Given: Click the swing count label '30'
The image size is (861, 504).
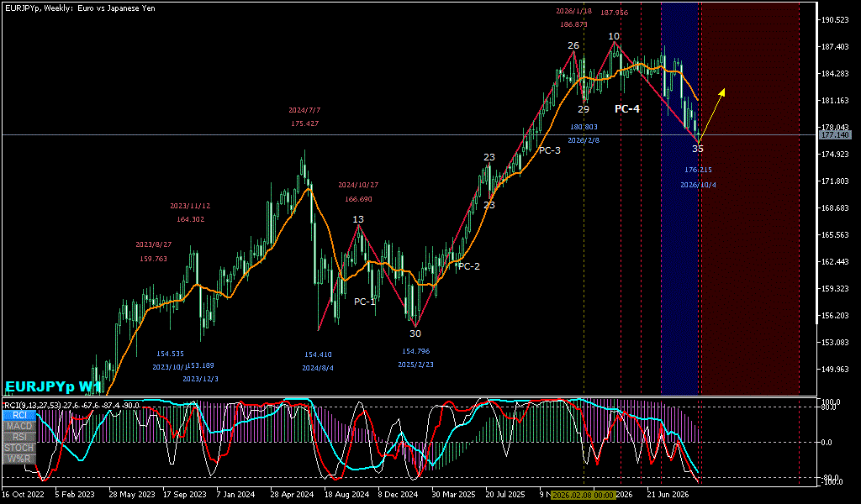Looking at the screenshot, I should [x=415, y=333].
